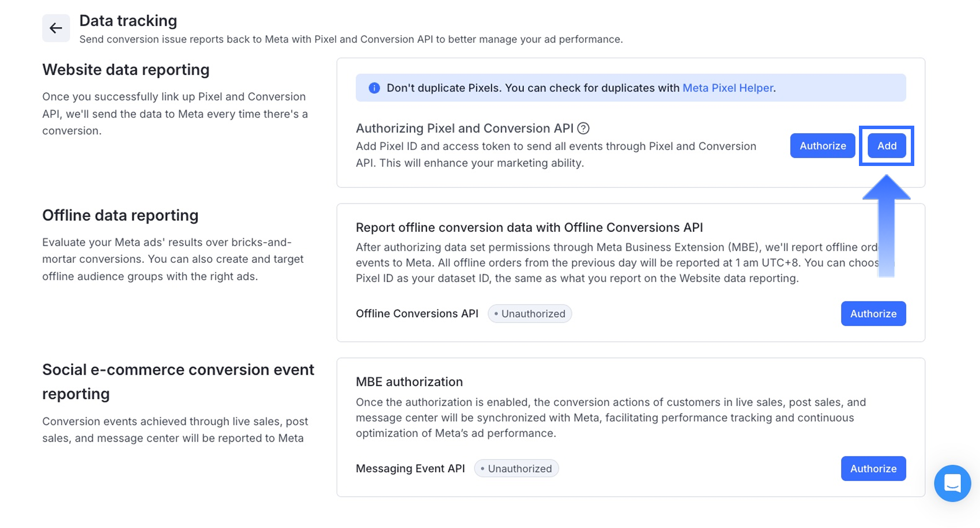Authorize the Offline Conversions API

pyautogui.click(x=873, y=314)
